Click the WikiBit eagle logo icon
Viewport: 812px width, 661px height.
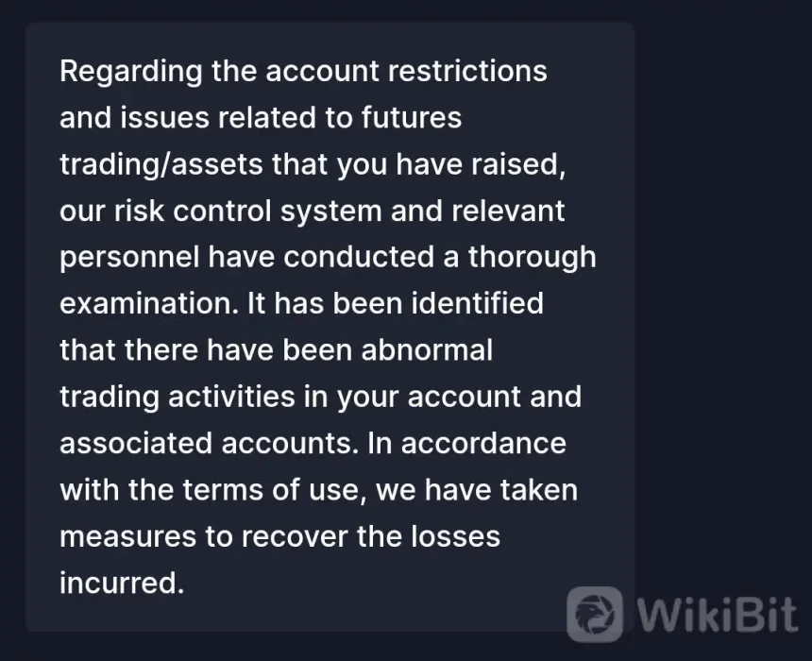pyautogui.click(x=595, y=615)
